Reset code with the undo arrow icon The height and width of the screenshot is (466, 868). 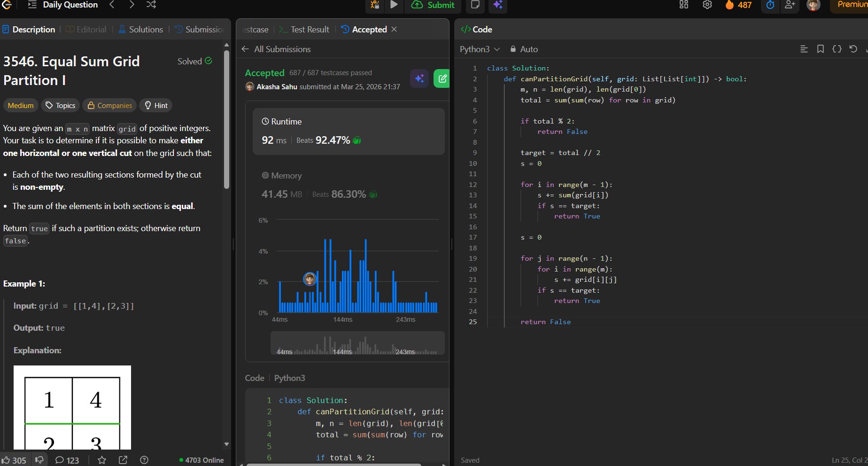coord(853,49)
